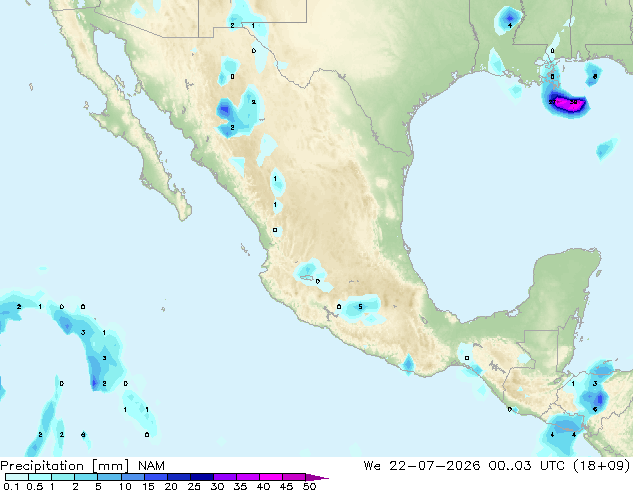Click the legend swatch between 5 and 10

[x=110, y=477]
